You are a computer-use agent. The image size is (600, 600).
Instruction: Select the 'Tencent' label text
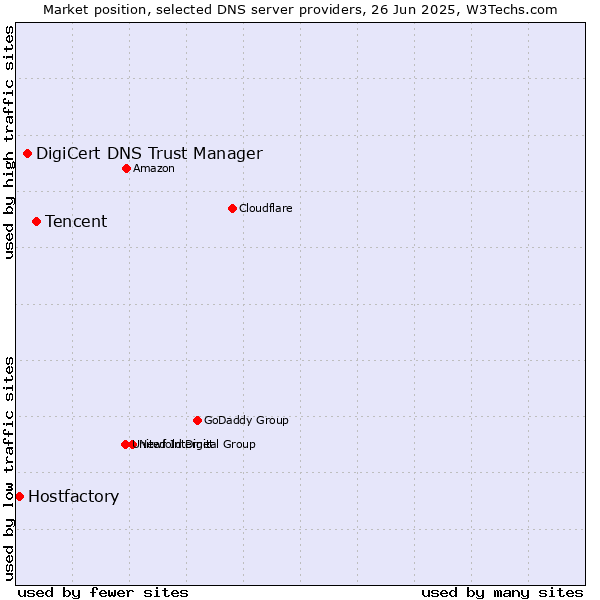(76, 221)
